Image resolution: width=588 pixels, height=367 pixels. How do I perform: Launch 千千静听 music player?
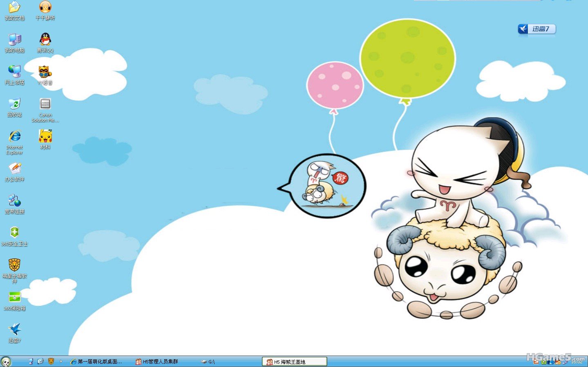pos(45,7)
